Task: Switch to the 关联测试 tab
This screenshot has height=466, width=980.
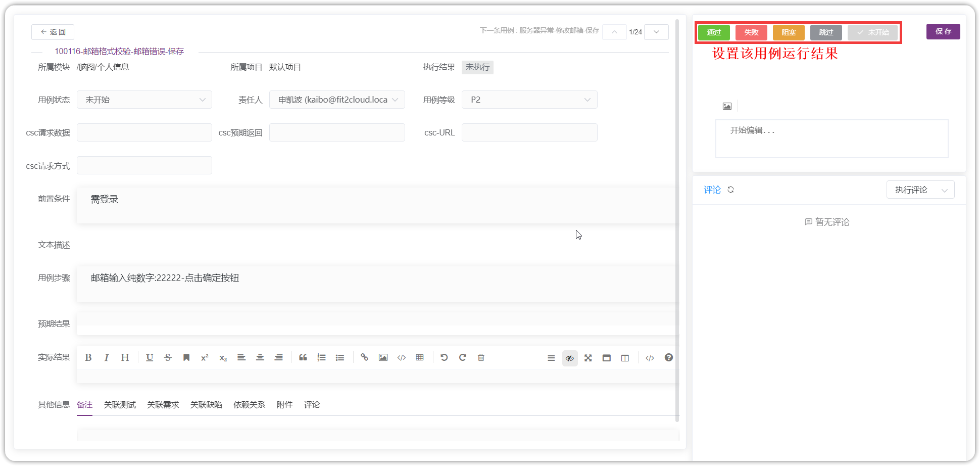Action: tap(120, 405)
